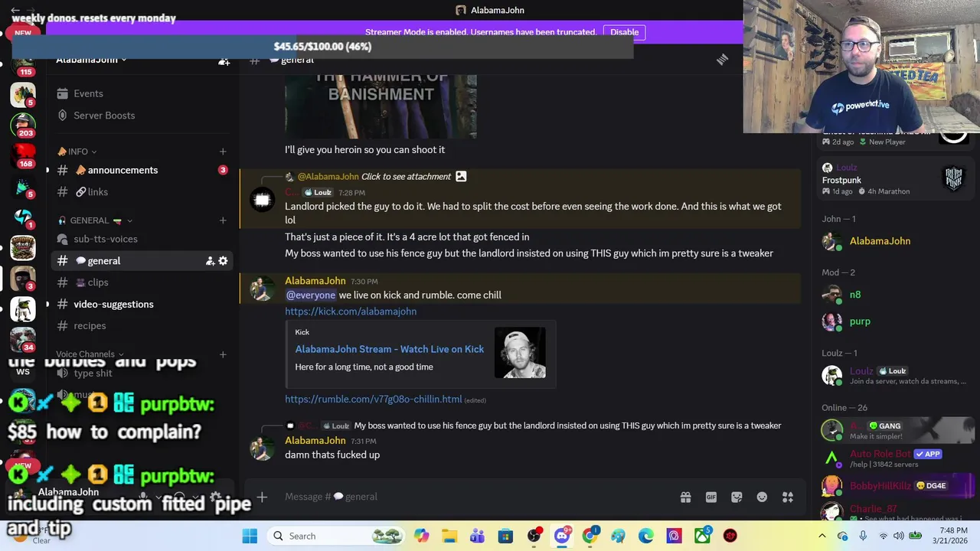Open lightning bolt server with 1 badge
The width and height of the screenshot is (980, 551).
point(23,217)
